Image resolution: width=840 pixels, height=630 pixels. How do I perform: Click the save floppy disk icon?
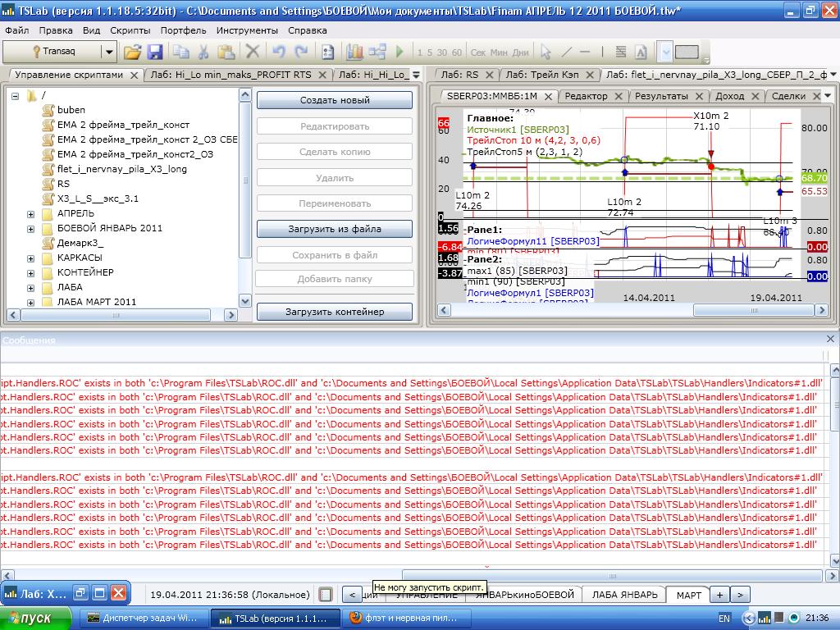click(x=154, y=52)
